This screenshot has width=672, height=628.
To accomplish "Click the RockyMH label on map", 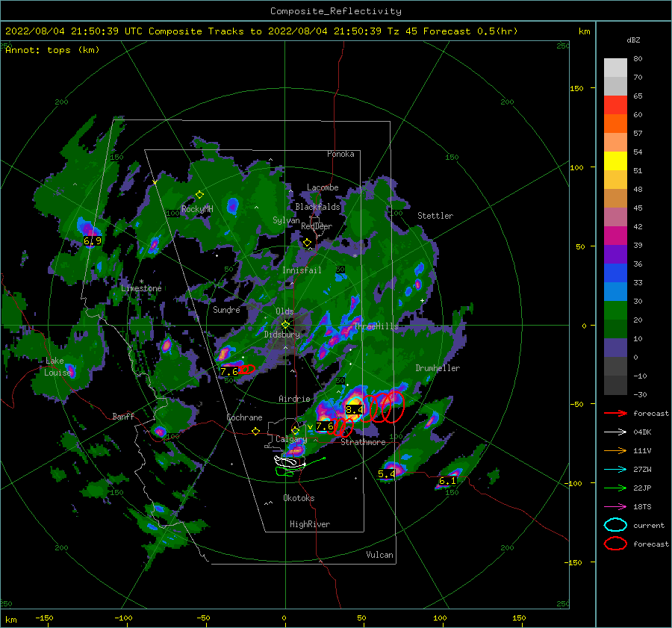I will tap(197, 209).
